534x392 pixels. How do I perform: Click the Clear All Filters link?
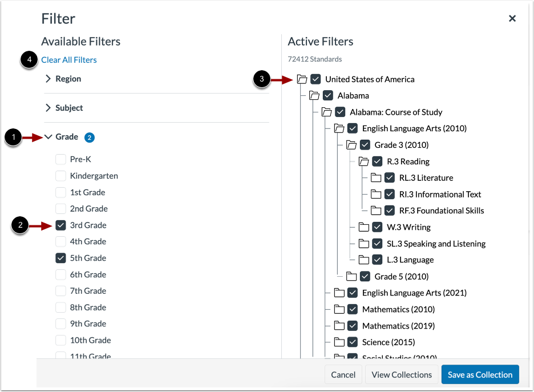68,59
